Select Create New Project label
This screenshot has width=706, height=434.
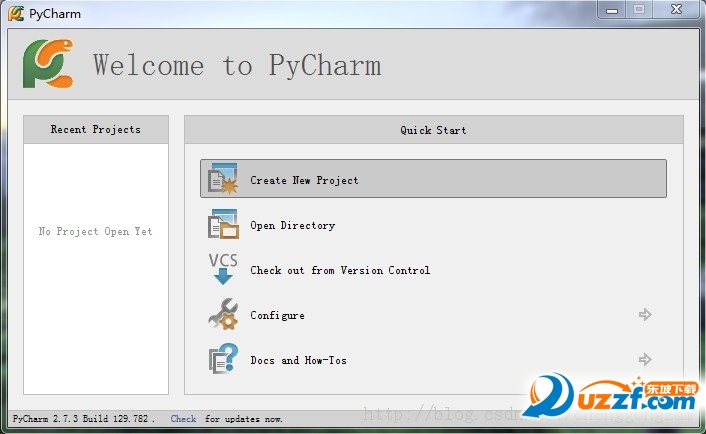pos(304,180)
